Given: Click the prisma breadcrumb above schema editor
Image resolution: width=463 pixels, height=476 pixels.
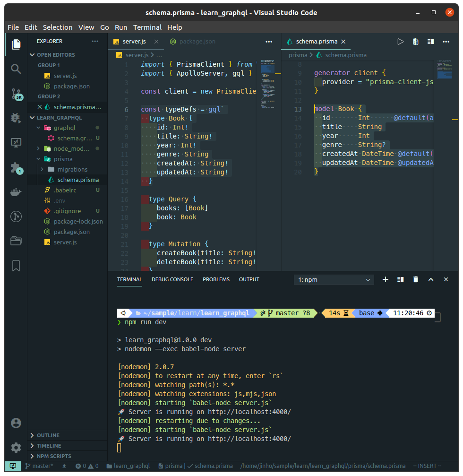Looking at the screenshot, I should (x=298, y=55).
